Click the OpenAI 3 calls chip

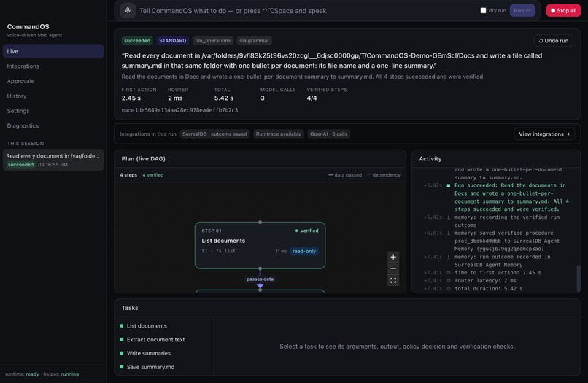[x=328, y=134]
